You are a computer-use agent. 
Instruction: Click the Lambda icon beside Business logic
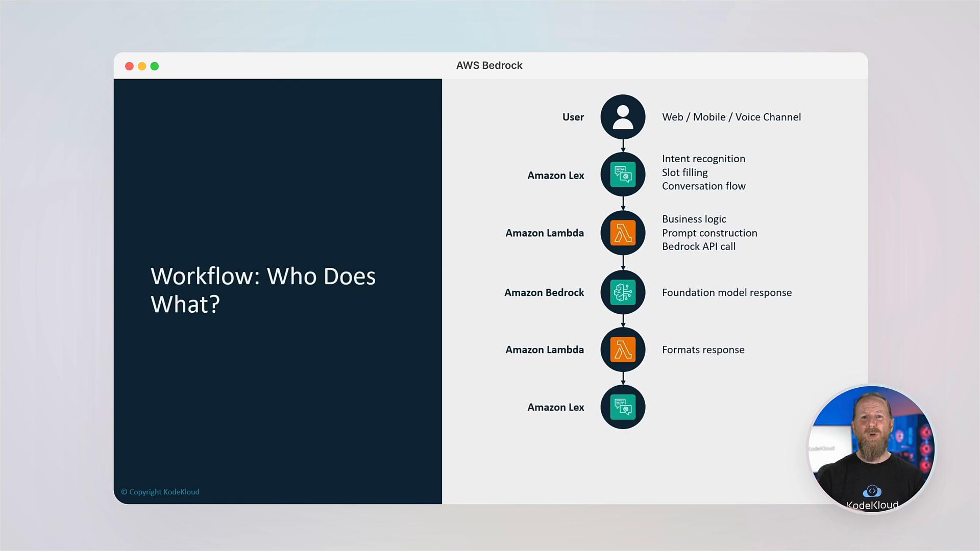click(623, 233)
